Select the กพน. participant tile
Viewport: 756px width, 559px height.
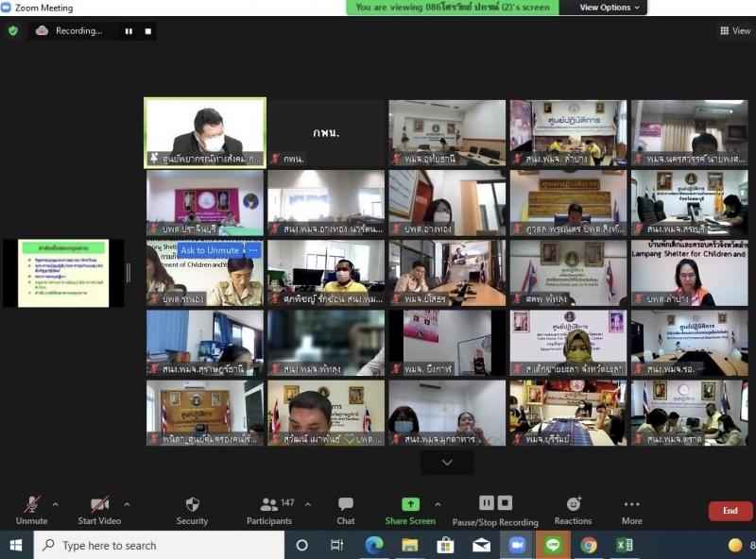click(x=326, y=132)
